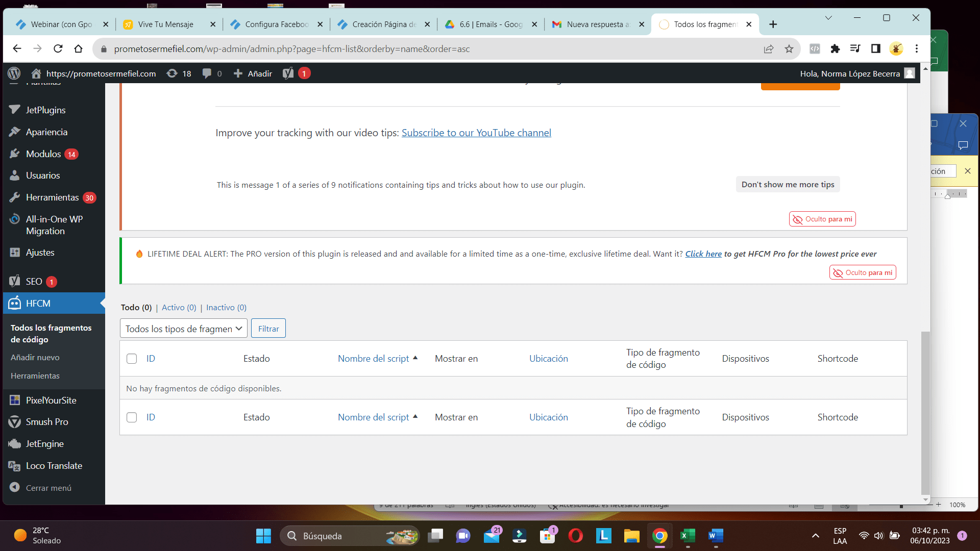
Task: Hide lifetime deal notice Oculto para mi
Action: tap(863, 272)
